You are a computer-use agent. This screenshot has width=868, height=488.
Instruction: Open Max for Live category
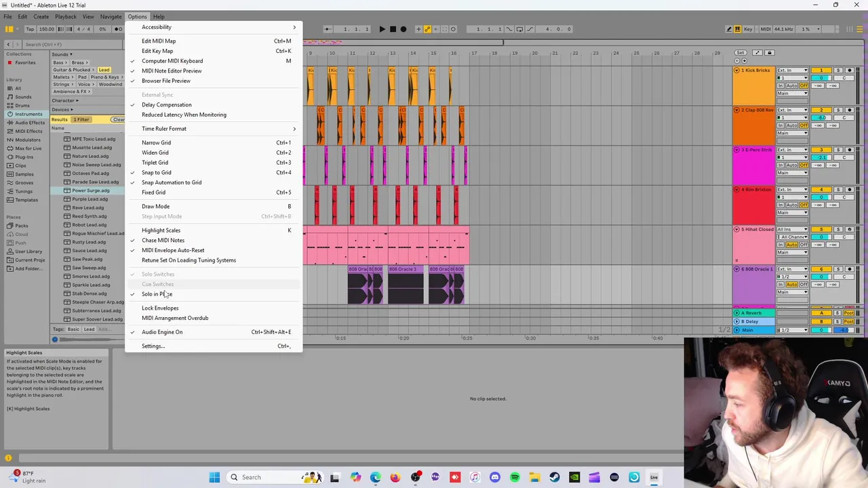tap(28, 148)
